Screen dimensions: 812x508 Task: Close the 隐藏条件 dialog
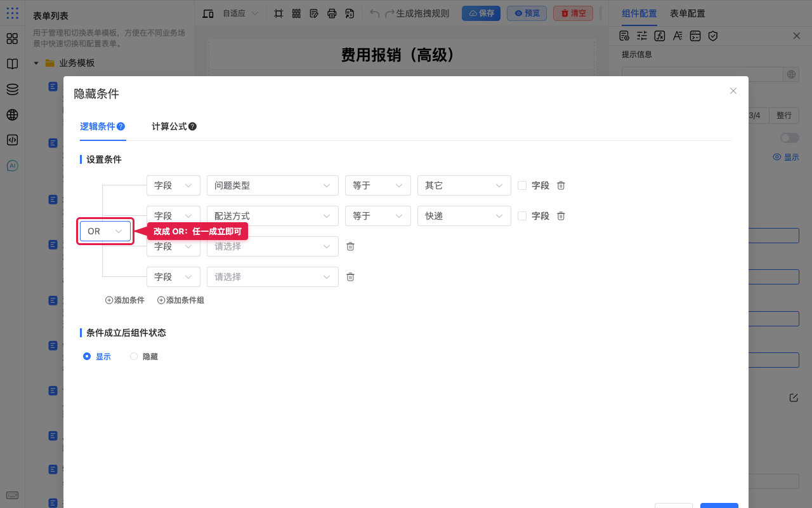click(733, 91)
